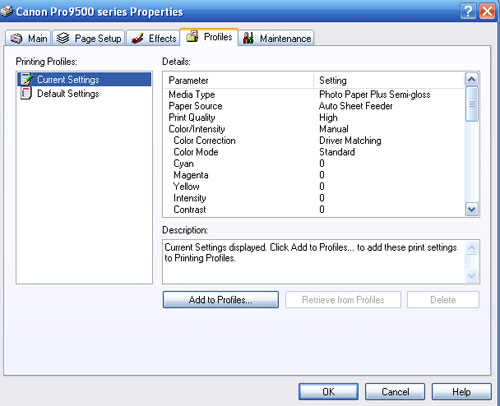Click the Current Settings profile icon

pos(26,79)
